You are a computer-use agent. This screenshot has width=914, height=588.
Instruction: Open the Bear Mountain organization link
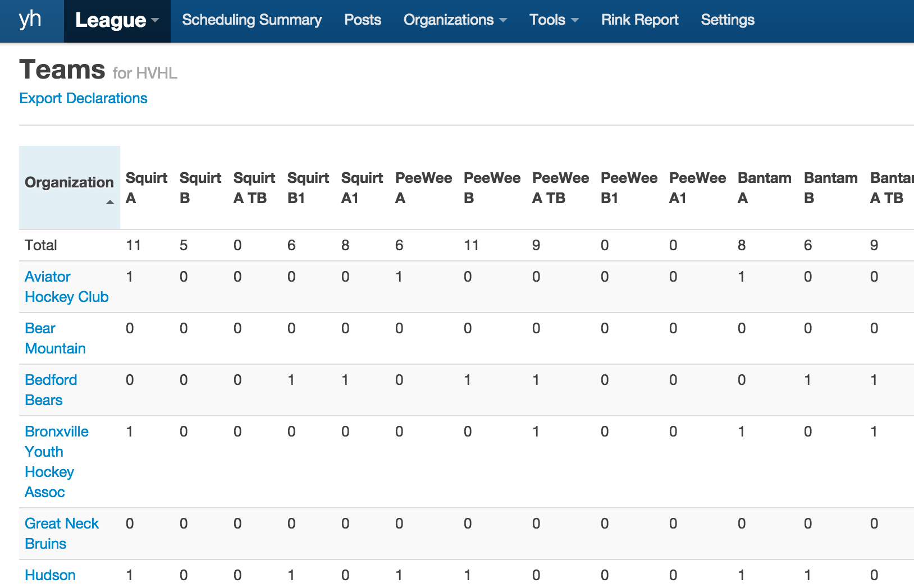[55, 338]
